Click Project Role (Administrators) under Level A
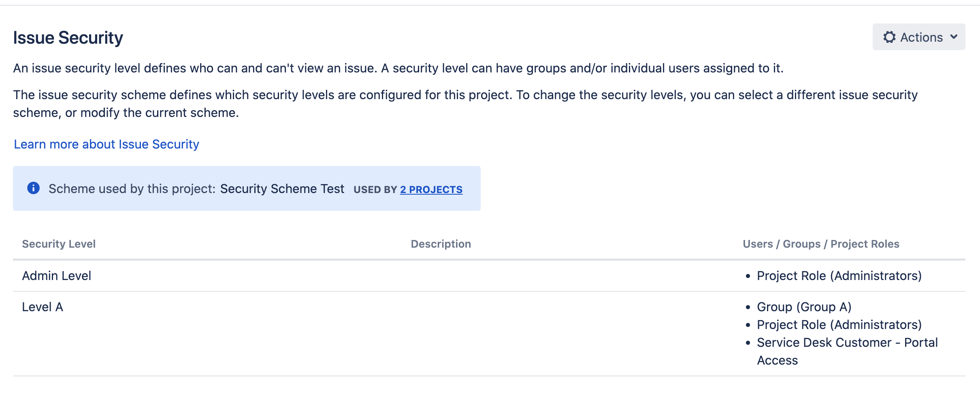Image resolution: width=980 pixels, height=416 pixels. tap(839, 325)
